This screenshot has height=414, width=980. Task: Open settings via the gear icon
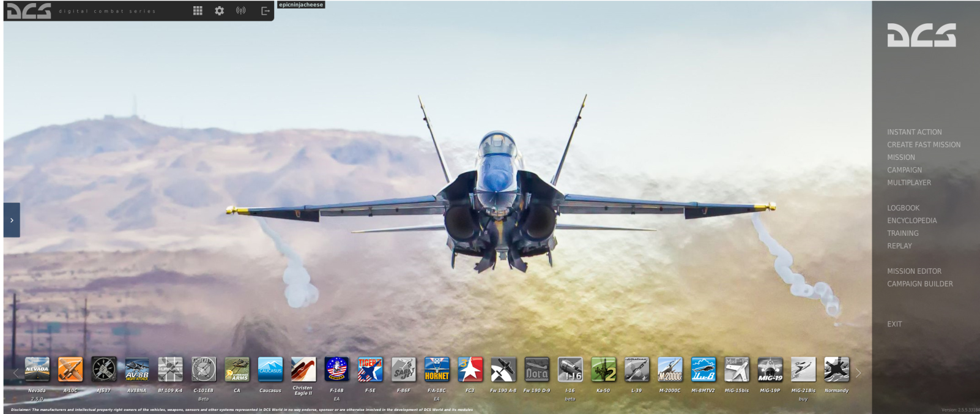tap(219, 10)
